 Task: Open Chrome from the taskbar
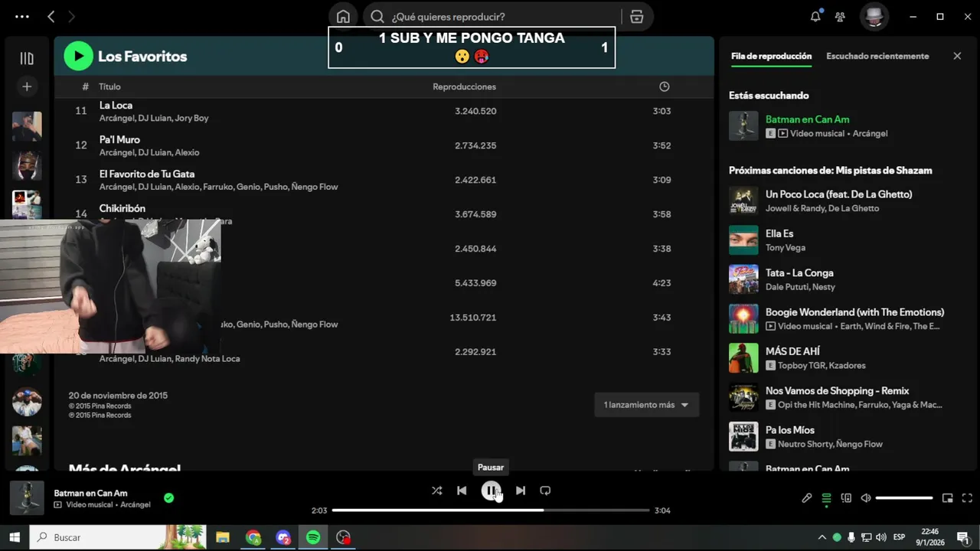(253, 537)
